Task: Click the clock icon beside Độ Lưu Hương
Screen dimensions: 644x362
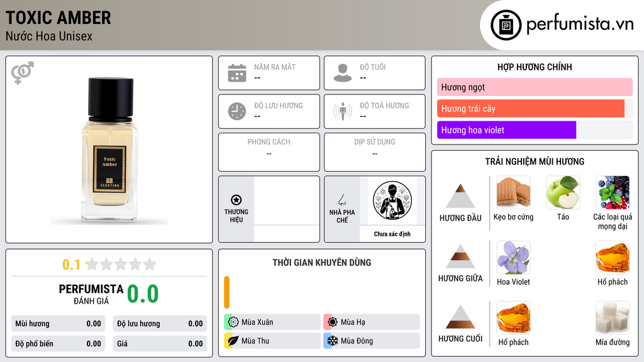Action: coord(237,111)
